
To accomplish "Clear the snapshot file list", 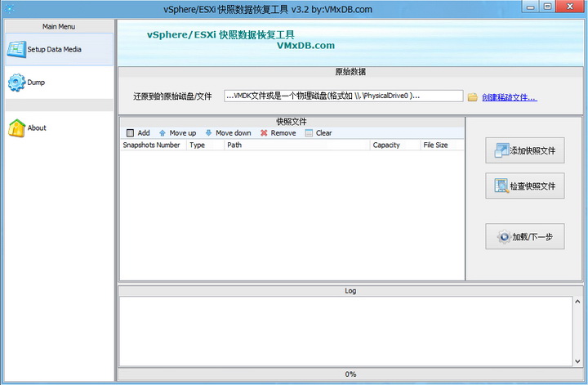I will pos(318,133).
